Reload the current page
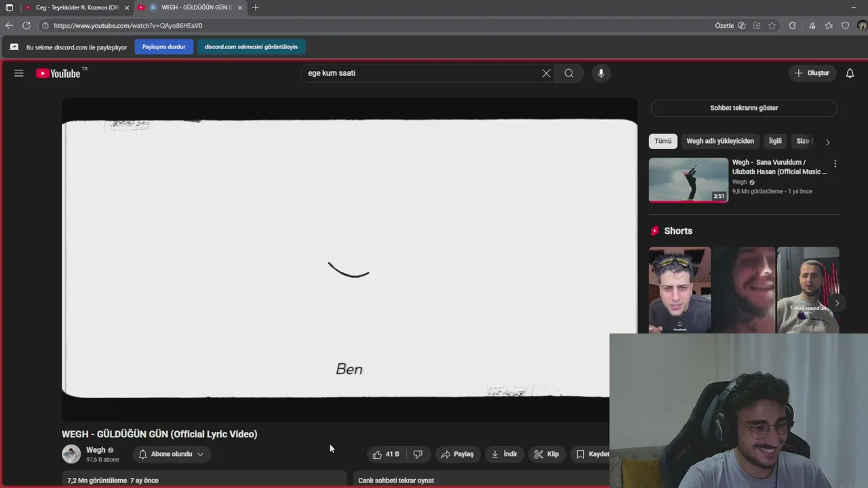This screenshot has width=868, height=488. point(26,26)
